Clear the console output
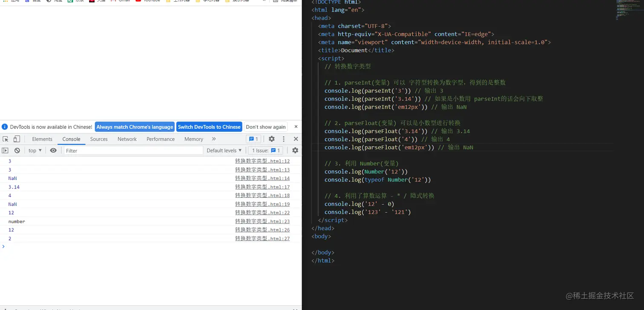The height and width of the screenshot is (310, 644). coord(17,151)
